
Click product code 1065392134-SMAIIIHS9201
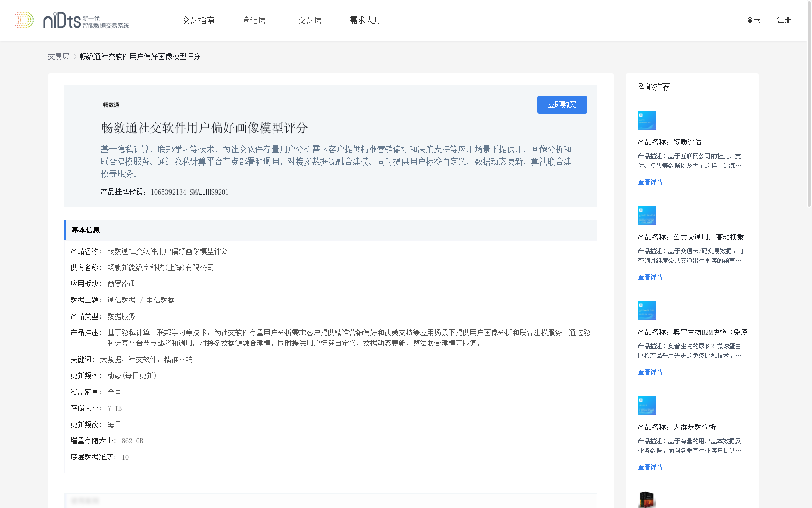pos(190,192)
